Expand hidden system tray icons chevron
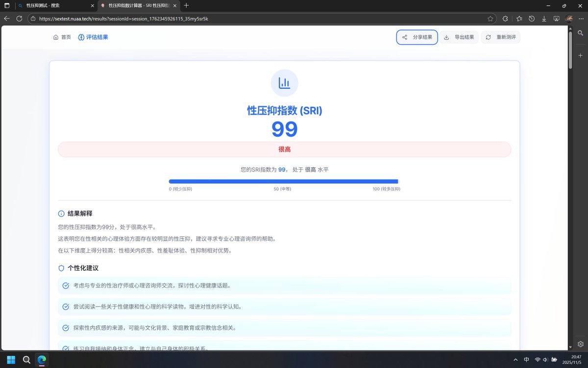 514,360
